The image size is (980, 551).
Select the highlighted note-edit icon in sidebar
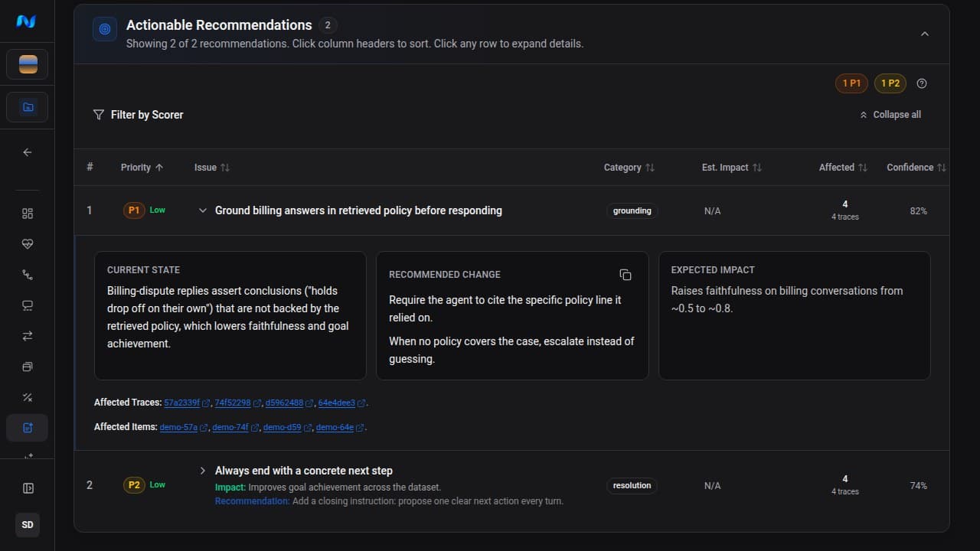[x=28, y=428]
